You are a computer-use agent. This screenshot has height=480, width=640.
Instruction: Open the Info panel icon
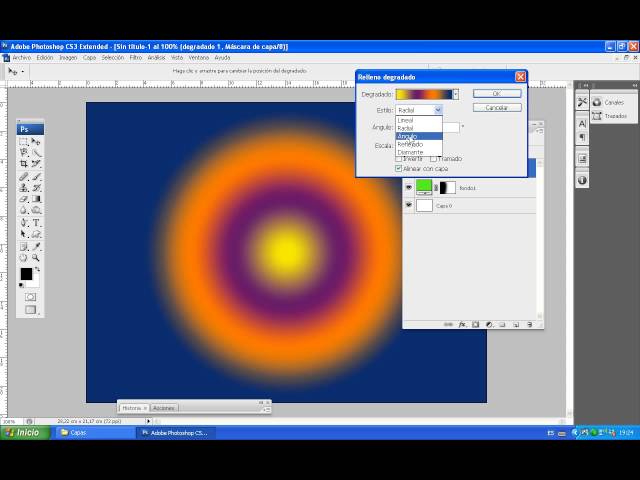[582, 180]
